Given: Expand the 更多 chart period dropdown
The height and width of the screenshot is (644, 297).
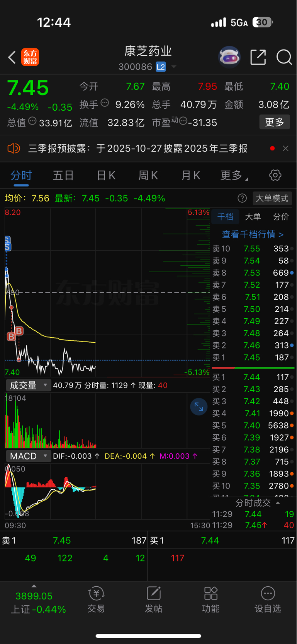Looking at the screenshot, I should pyautogui.click(x=234, y=176).
